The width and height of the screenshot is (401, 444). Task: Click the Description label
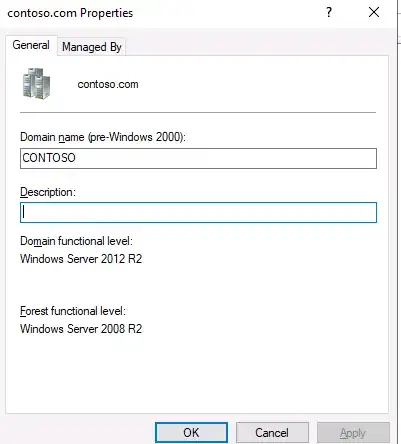point(48,192)
